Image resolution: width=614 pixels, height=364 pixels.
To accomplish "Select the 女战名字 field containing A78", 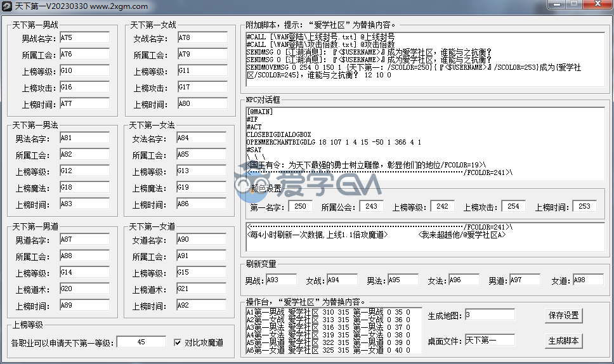I will point(202,38).
